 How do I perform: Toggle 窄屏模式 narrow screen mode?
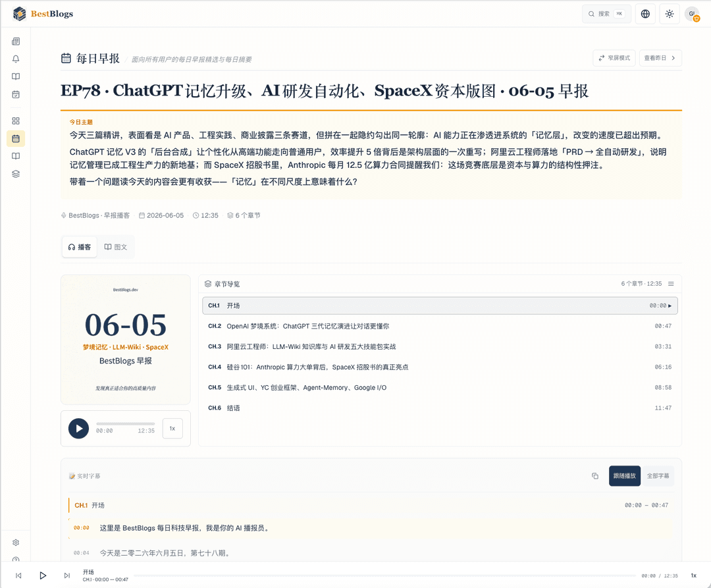coord(614,58)
